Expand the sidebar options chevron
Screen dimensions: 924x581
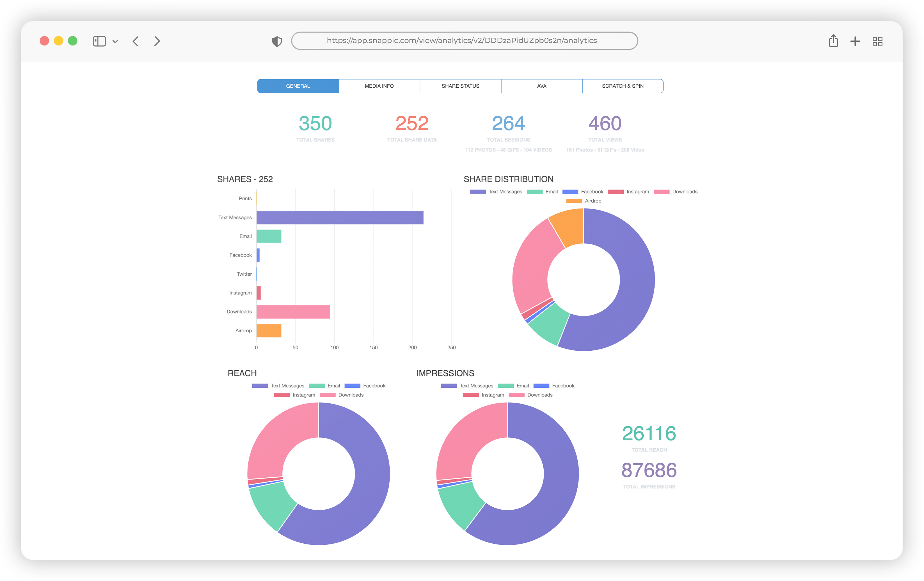(x=115, y=42)
